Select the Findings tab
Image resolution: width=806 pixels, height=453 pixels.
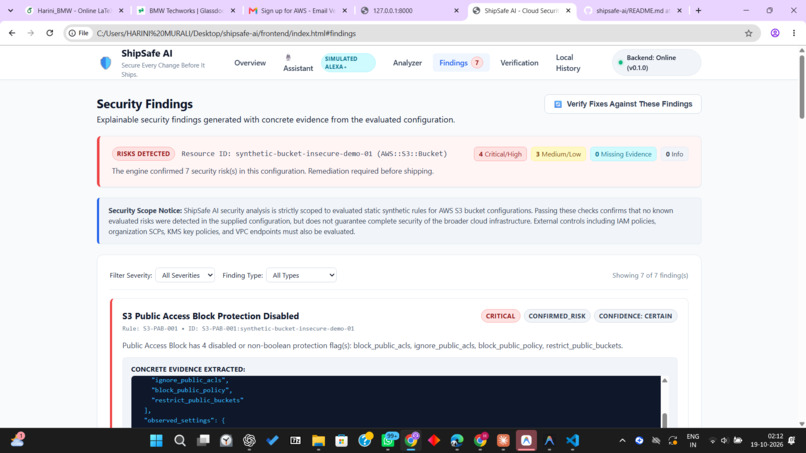pos(461,63)
